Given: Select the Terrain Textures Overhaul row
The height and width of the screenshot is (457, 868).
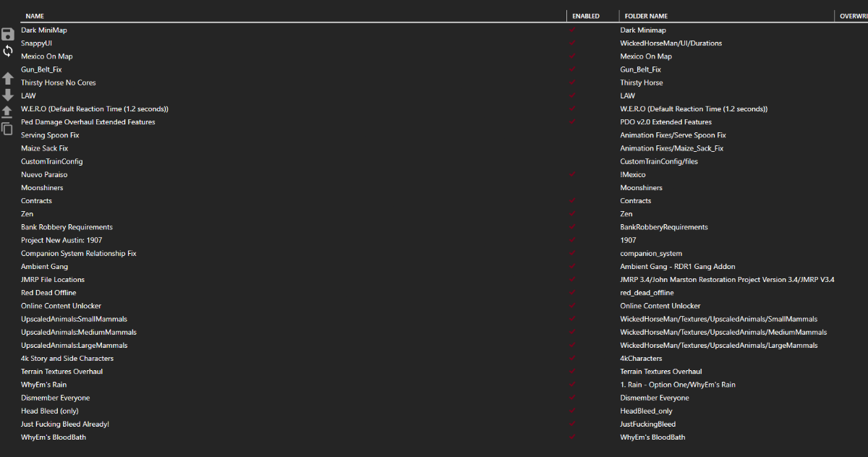Looking at the screenshot, I should [x=61, y=372].
